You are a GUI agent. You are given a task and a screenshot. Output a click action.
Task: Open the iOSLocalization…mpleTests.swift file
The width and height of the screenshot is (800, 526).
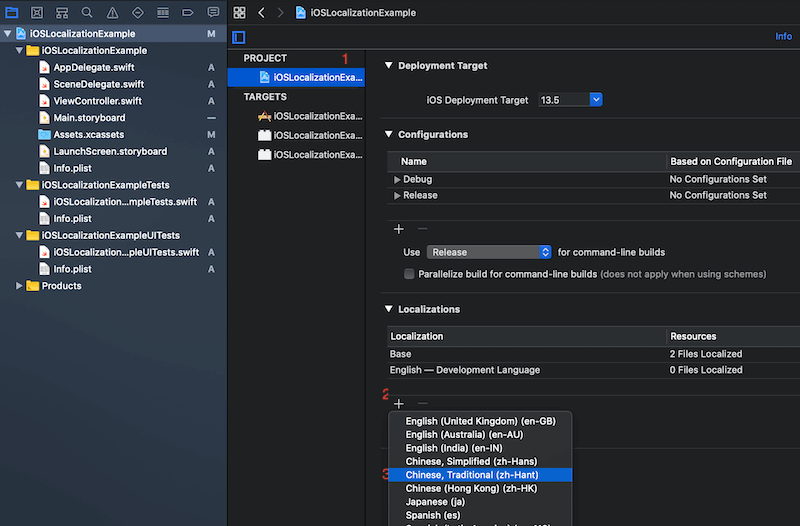[x=125, y=202]
